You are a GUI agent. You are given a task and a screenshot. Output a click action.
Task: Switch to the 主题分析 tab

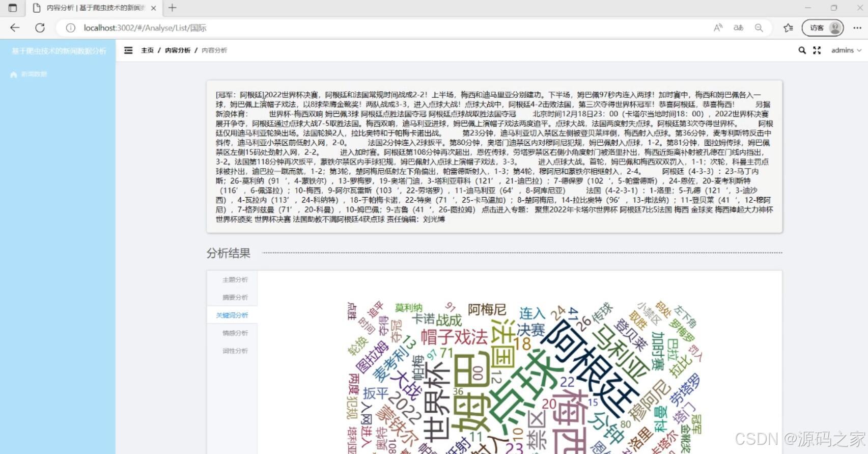[x=235, y=280]
